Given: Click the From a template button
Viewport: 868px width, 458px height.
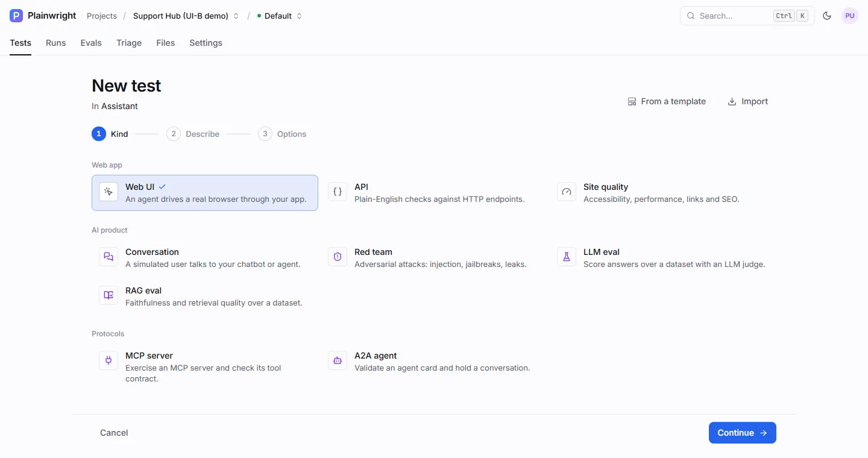Looking at the screenshot, I should [x=667, y=101].
